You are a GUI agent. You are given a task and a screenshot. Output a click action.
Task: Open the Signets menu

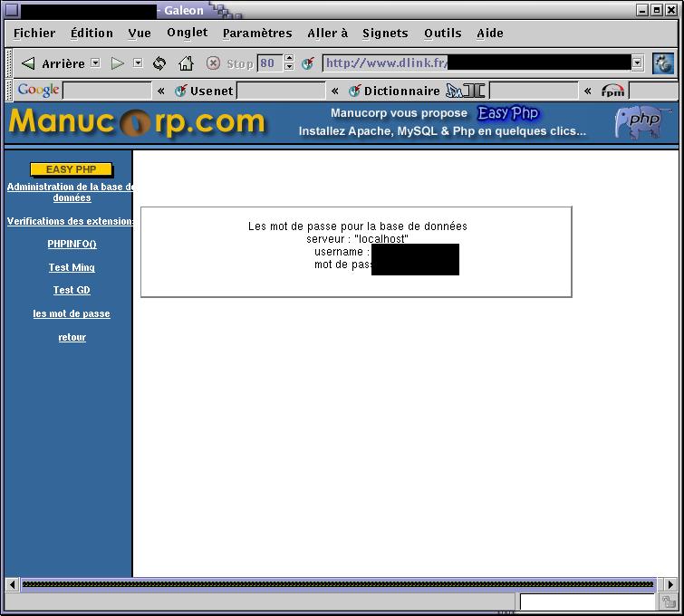tap(385, 33)
